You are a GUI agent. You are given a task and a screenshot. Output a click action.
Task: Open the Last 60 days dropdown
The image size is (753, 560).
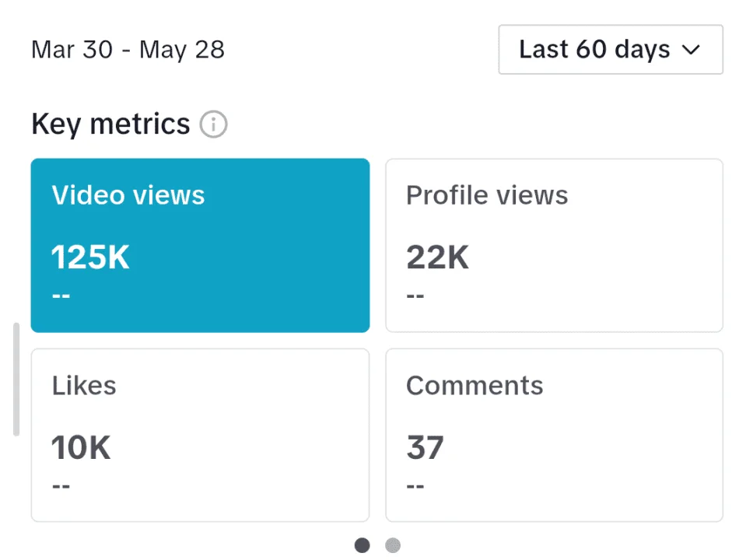611,50
